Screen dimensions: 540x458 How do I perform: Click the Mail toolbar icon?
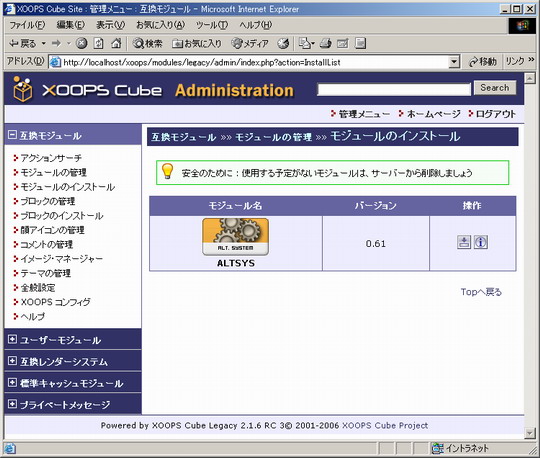click(306, 43)
